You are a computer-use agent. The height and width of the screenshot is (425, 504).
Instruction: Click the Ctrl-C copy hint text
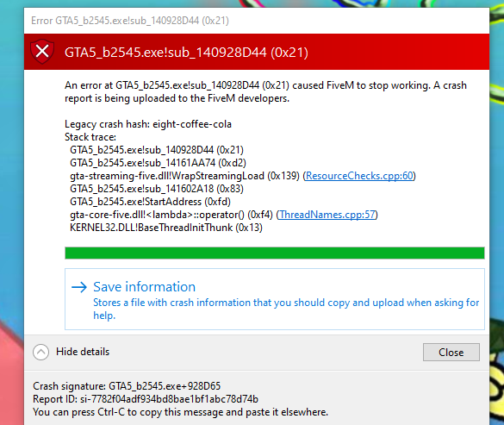click(x=180, y=412)
